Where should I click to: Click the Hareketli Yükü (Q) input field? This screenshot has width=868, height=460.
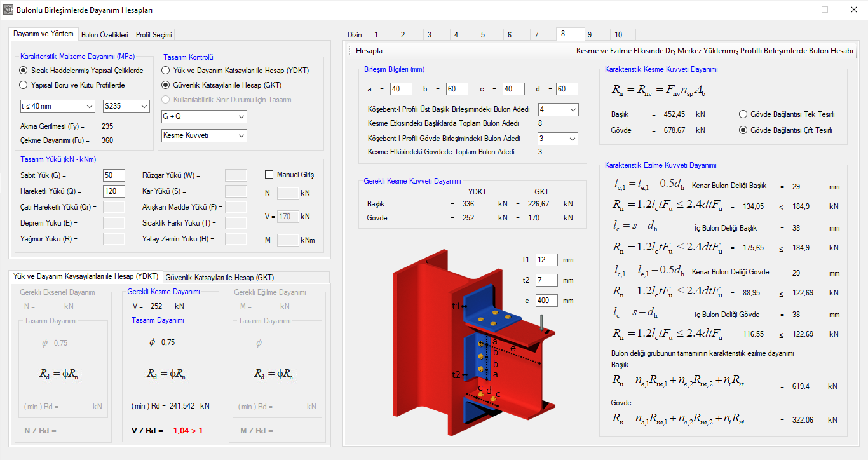click(114, 191)
